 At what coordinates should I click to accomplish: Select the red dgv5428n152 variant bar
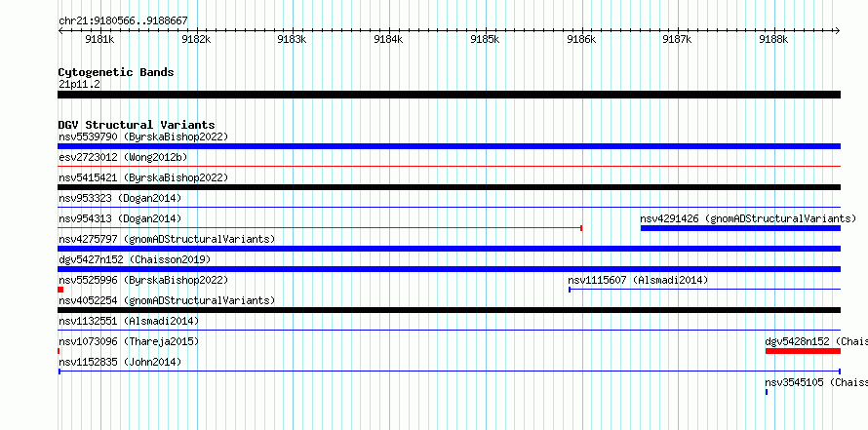[803, 351]
